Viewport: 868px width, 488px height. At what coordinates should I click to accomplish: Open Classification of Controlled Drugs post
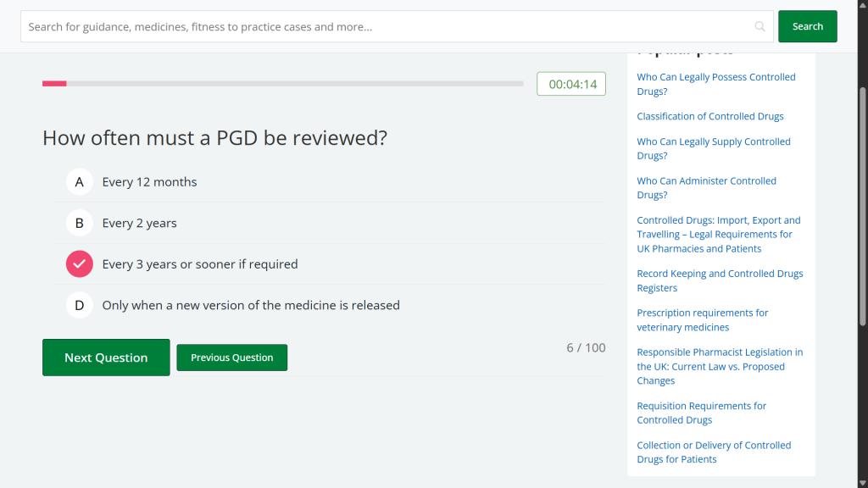[709, 116]
